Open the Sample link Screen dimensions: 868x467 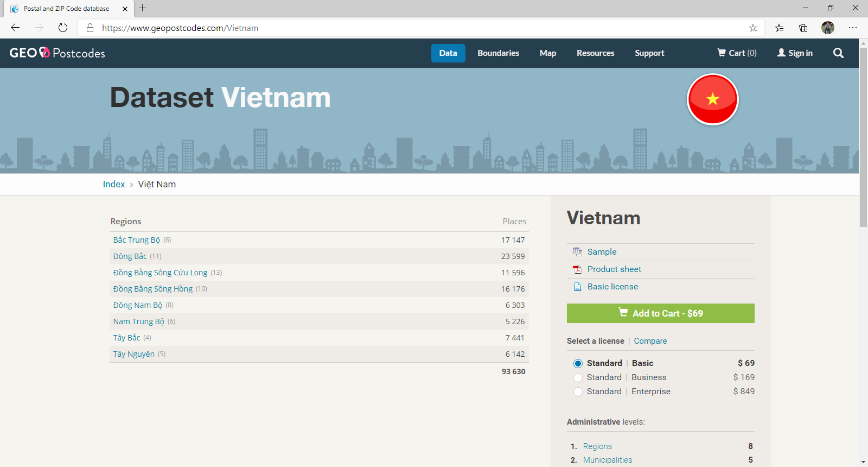pyautogui.click(x=602, y=252)
